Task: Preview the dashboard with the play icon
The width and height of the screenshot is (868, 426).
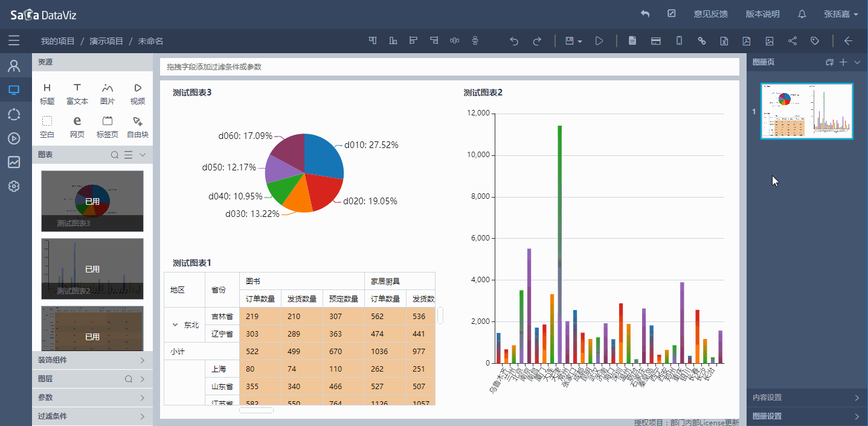Action: 599,41
